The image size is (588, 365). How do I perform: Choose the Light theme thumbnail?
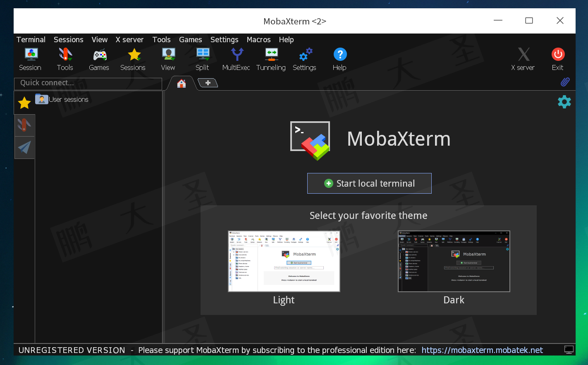284,261
